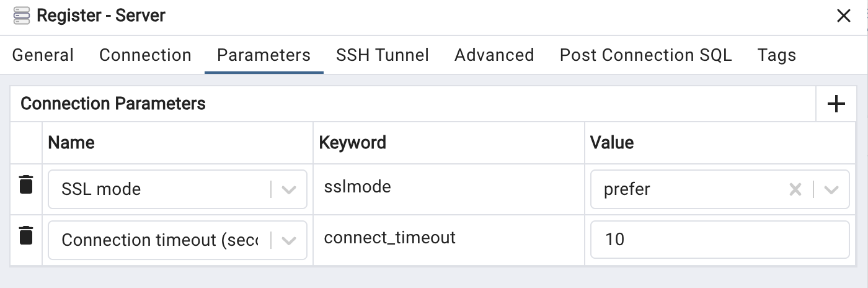Open the Connection timeout name dropdown

(289, 240)
